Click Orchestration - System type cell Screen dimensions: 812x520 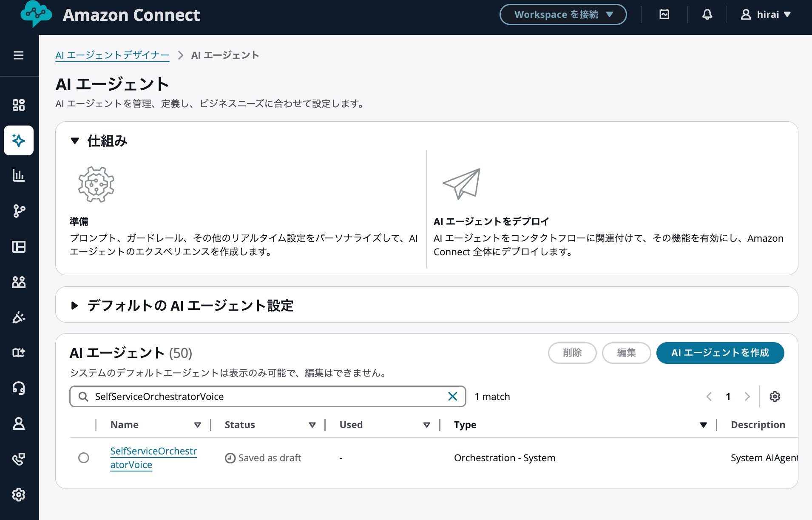(505, 458)
